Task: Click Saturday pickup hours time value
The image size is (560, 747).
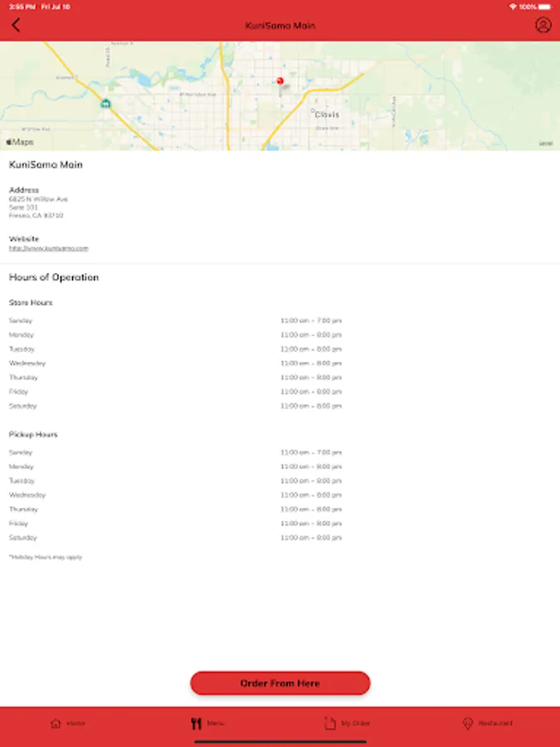Action: pos(311,538)
